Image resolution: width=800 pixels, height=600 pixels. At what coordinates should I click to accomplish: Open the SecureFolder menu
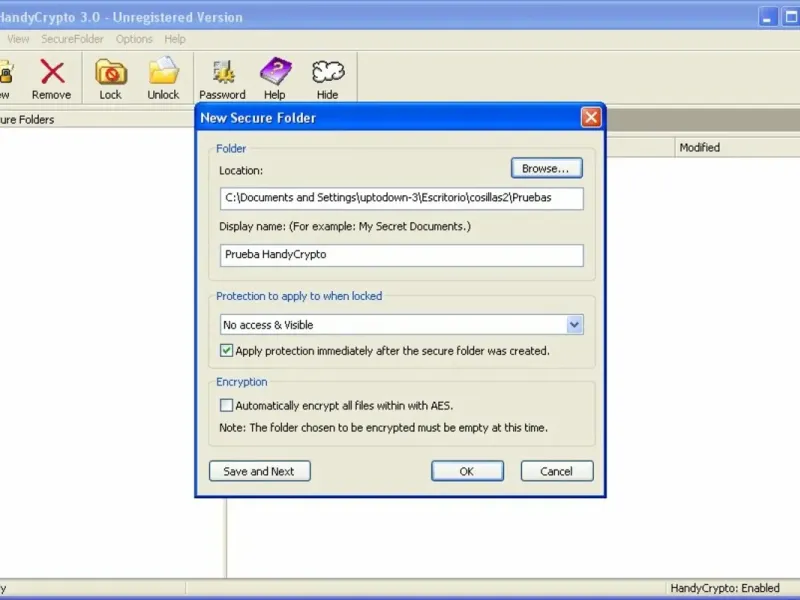(72, 39)
